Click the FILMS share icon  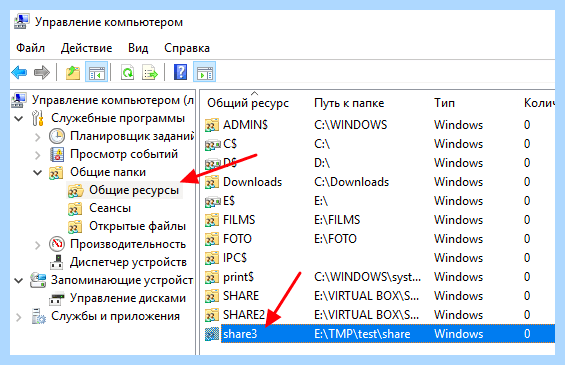[212, 220]
